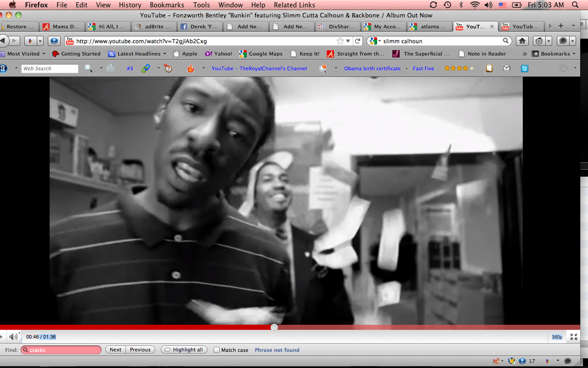Mute the video with the volume icon
The width and height of the screenshot is (588, 368).
click(x=13, y=337)
